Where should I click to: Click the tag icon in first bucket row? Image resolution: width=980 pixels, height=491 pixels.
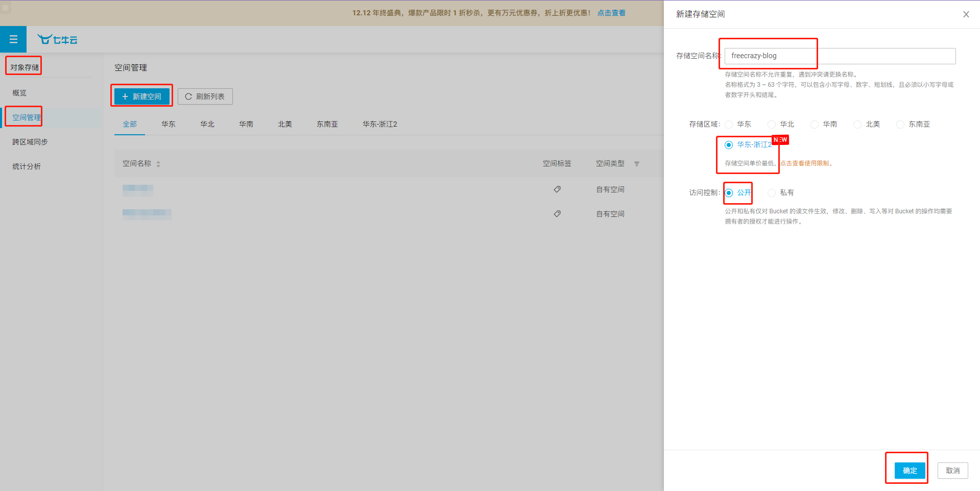[x=557, y=189]
